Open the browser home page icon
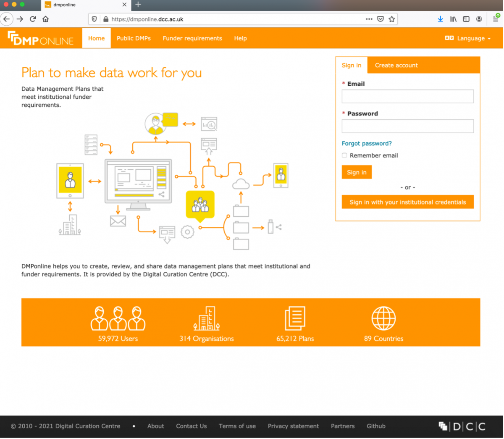The height and width of the screenshot is (439, 504). click(46, 19)
